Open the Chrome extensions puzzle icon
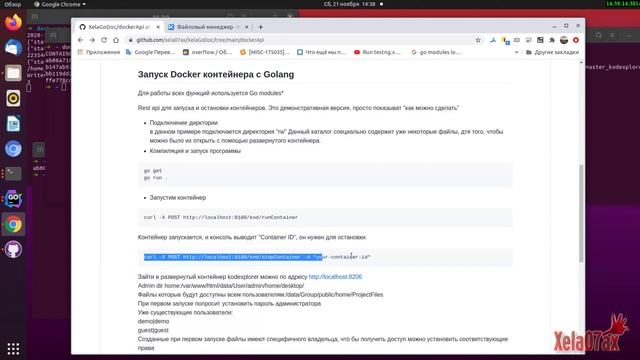Screen dimensions: 640x360 pyautogui.click(x=552, y=40)
